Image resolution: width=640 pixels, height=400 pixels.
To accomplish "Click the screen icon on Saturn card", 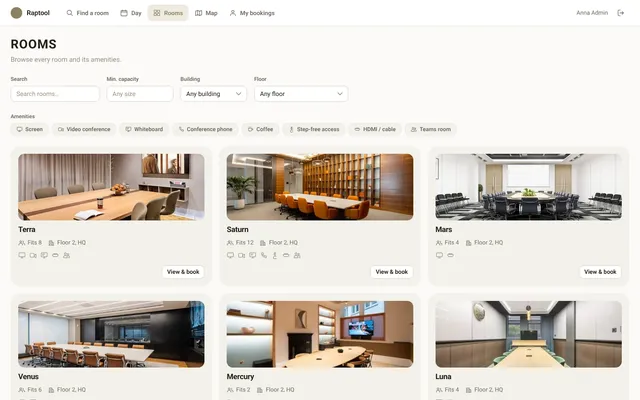I will click(231, 256).
